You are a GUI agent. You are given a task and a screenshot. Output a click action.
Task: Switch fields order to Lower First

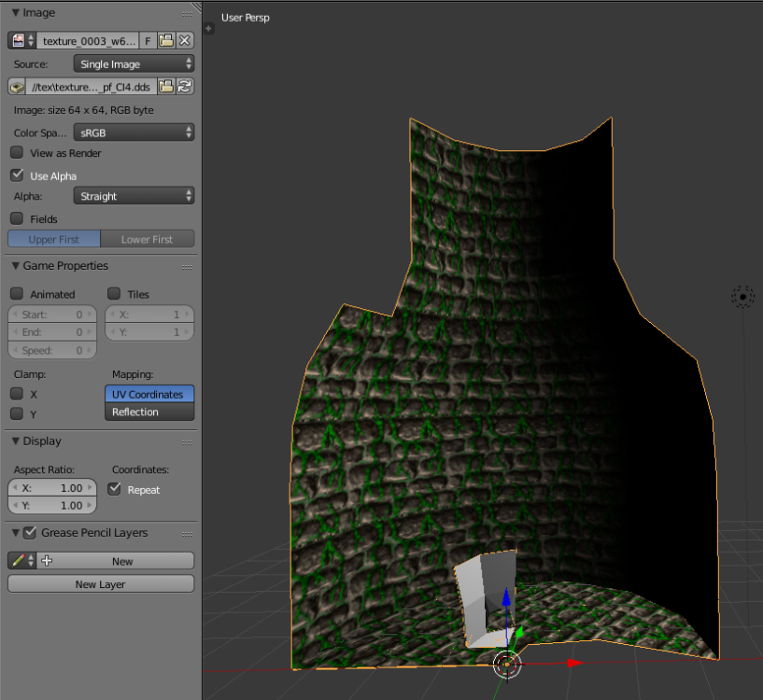[x=148, y=239]
